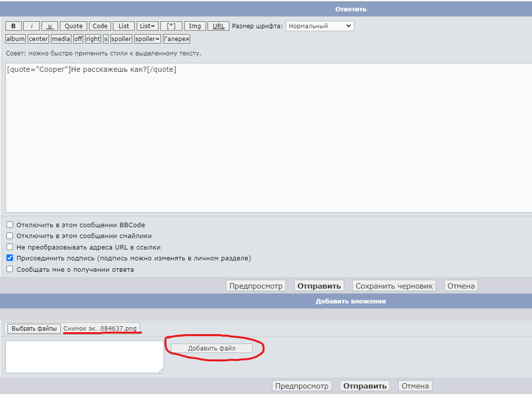
Task: Click the Размер шрифта label
Action: (x=257, y=26)
